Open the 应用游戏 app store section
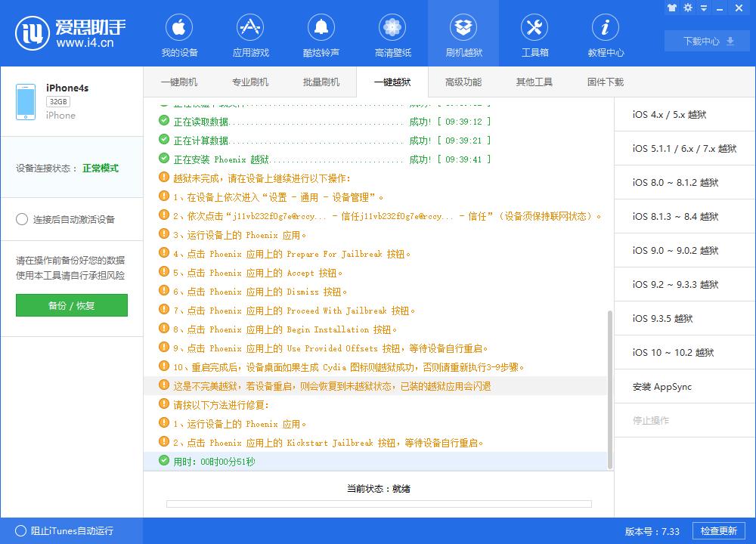 click(x=250, y=33)
